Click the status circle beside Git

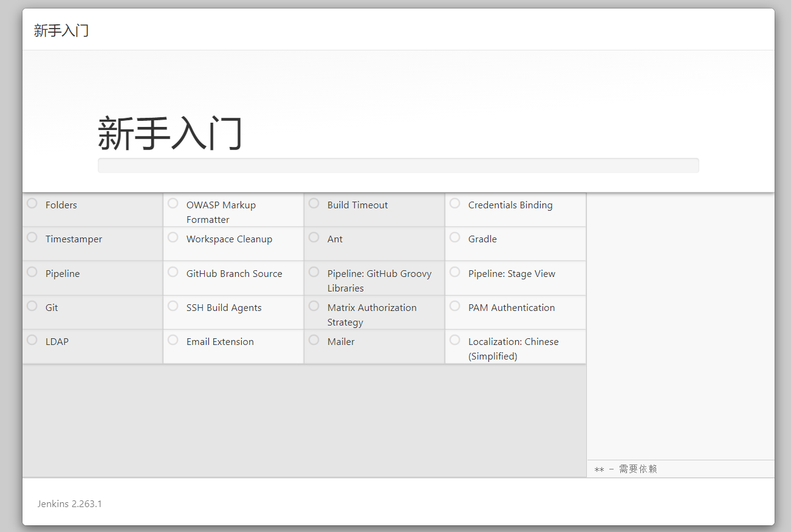coord(32,306)
